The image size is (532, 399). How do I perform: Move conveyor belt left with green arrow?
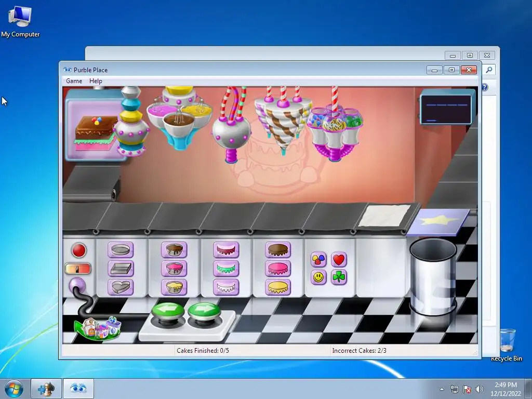[168, 311]
